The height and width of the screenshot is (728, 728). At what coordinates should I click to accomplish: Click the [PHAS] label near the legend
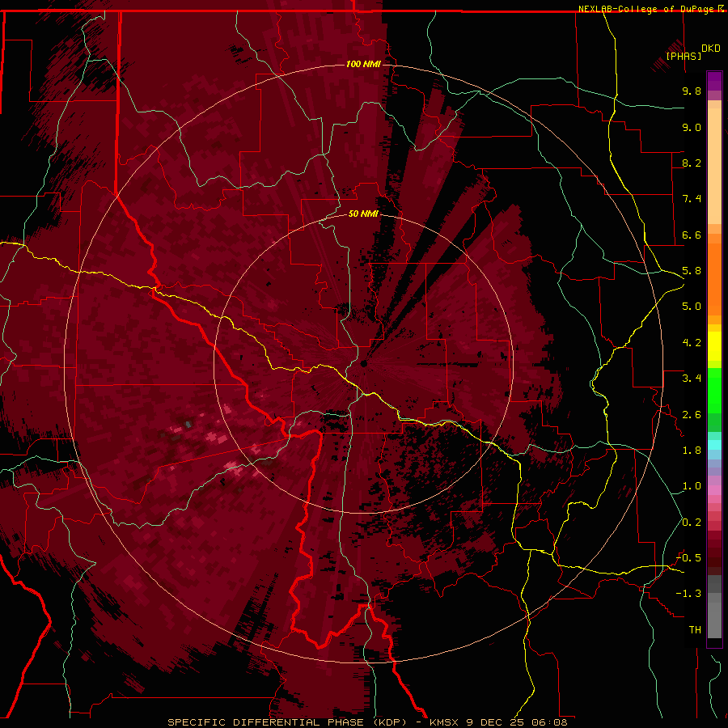pyautogui.click(x=684, y=56)
